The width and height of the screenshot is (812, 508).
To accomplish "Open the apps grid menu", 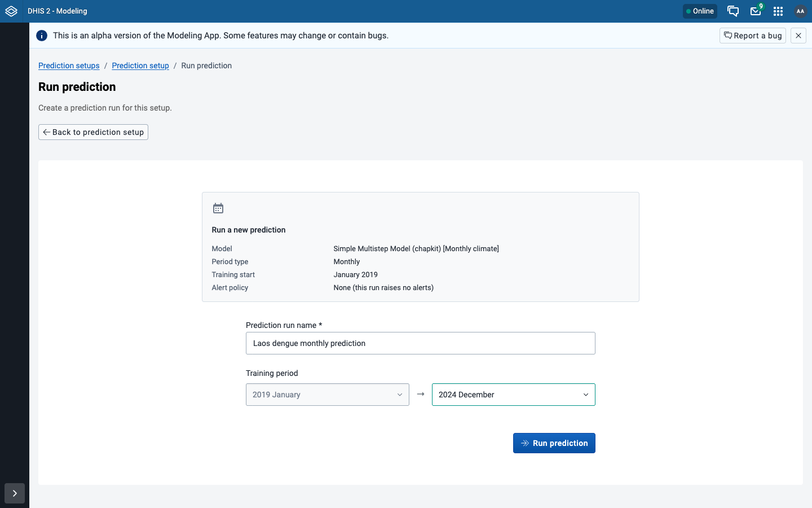I will [x=778, y=11].
